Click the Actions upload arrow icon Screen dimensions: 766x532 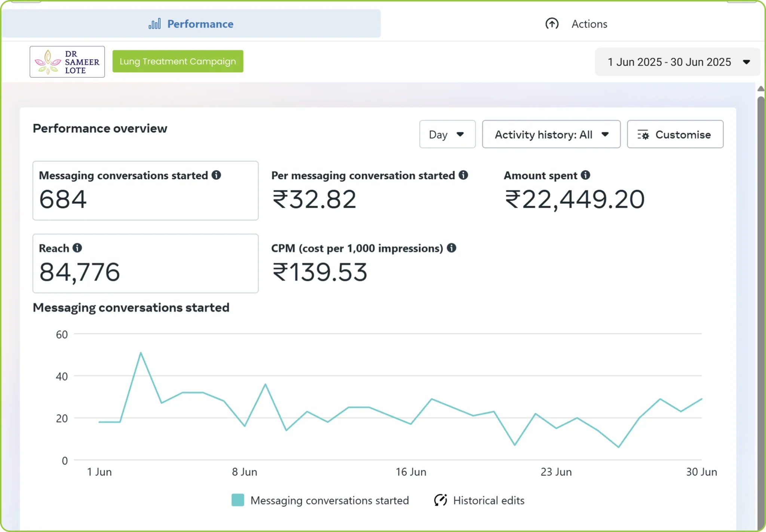tap(552, 24)
